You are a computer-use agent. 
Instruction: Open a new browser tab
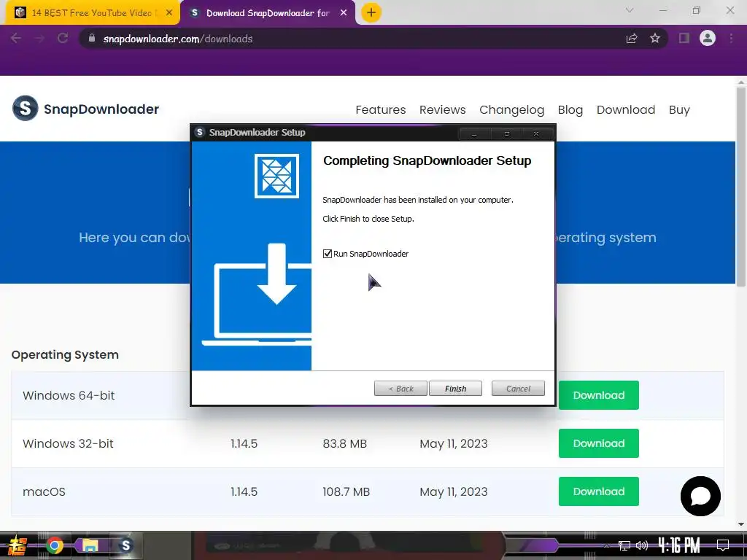[x=371, y=13]
